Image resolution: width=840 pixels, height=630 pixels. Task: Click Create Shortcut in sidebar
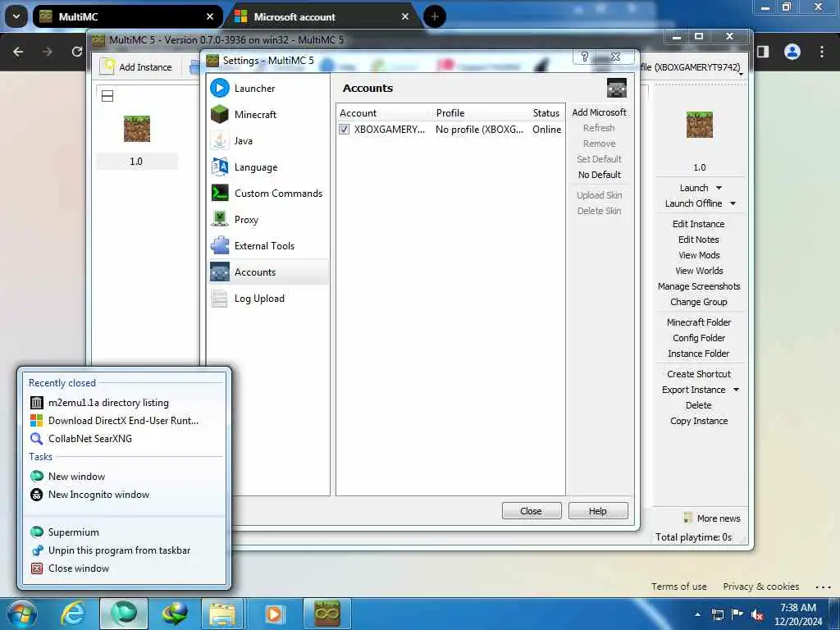click(699, 374)
